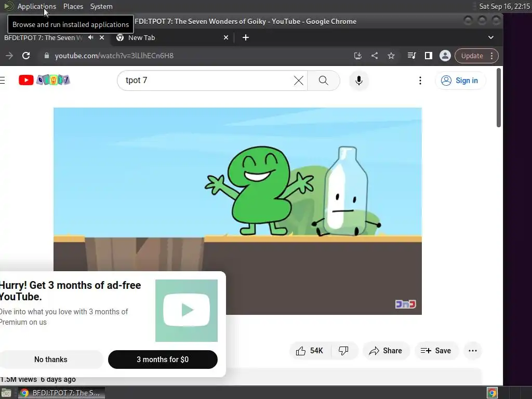Screen dimensions: 532x399
Task: Search by voice with microphone
Action: [359, 81]
